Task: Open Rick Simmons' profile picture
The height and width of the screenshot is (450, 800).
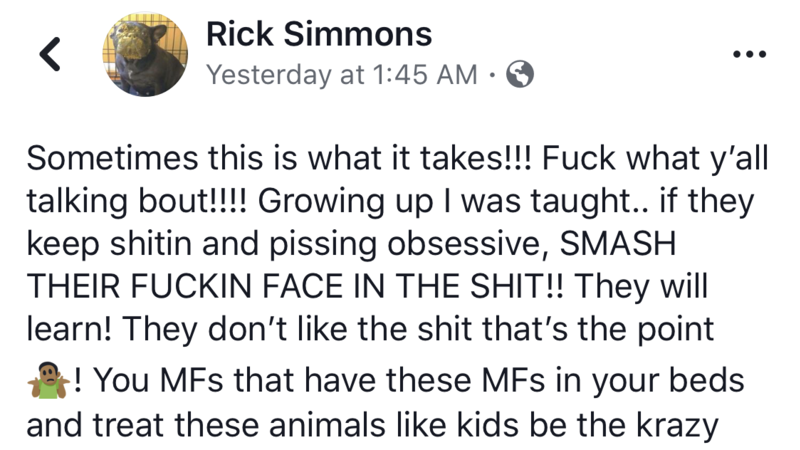Action: click(146, 55)
